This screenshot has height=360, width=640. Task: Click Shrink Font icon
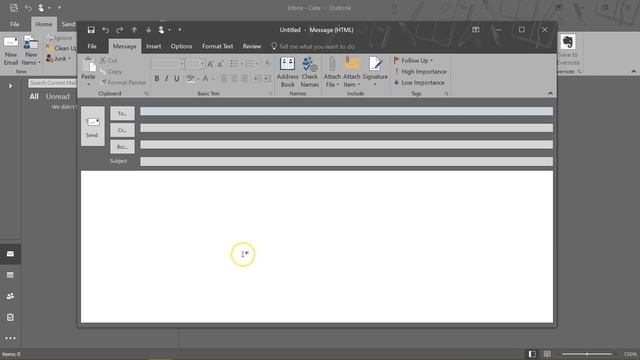pyautogui.click(x=220, y=64)
